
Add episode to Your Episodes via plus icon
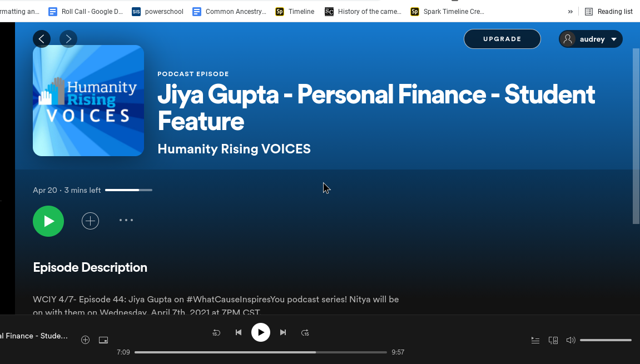(x=90, y=221)
